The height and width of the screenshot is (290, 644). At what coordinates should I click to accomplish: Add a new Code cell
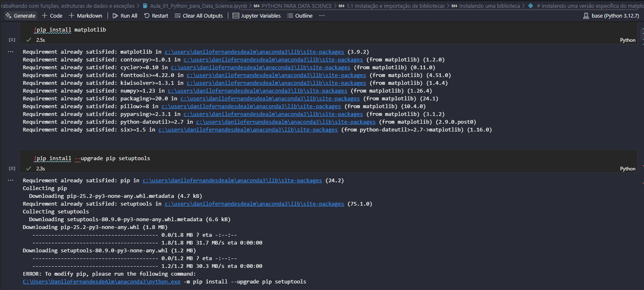coord(52,16)
